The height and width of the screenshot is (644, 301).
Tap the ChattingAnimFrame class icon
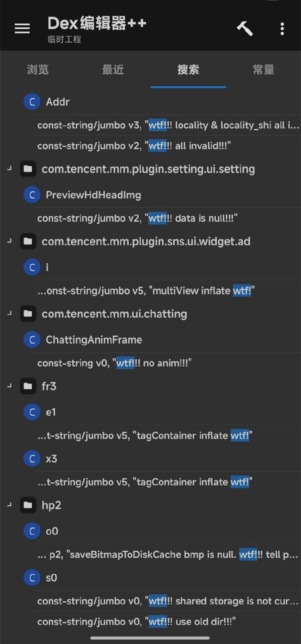click(x=32, y=340)
